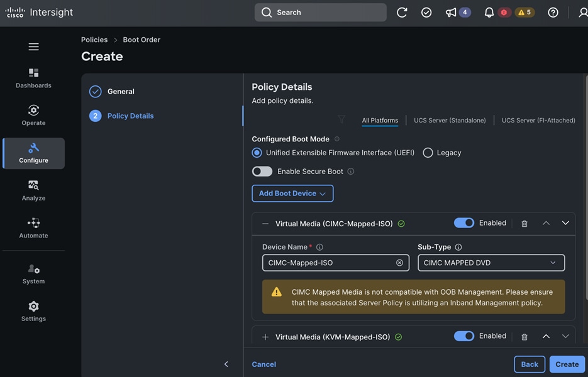The width and height of the screenshot is (588, 377).
Task: Delete the CIMC-Mapped-ISO boot device
Action: 524,224
